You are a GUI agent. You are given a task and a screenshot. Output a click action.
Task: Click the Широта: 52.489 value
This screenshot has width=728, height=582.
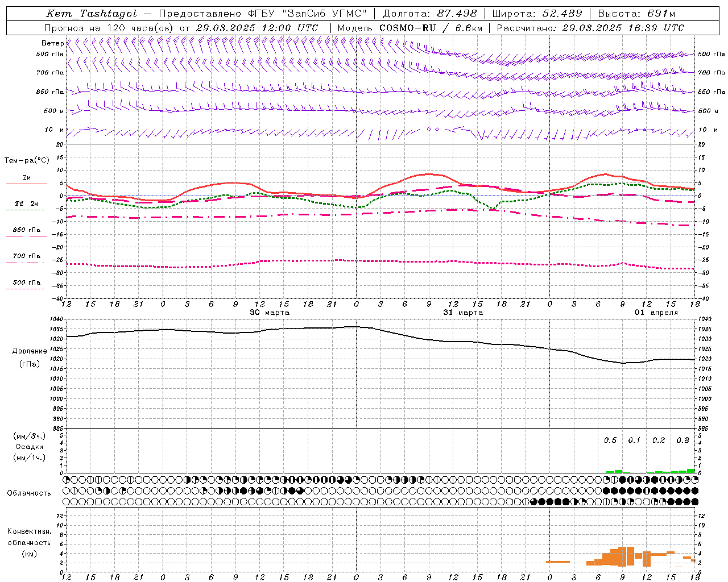tap(537, 14)
